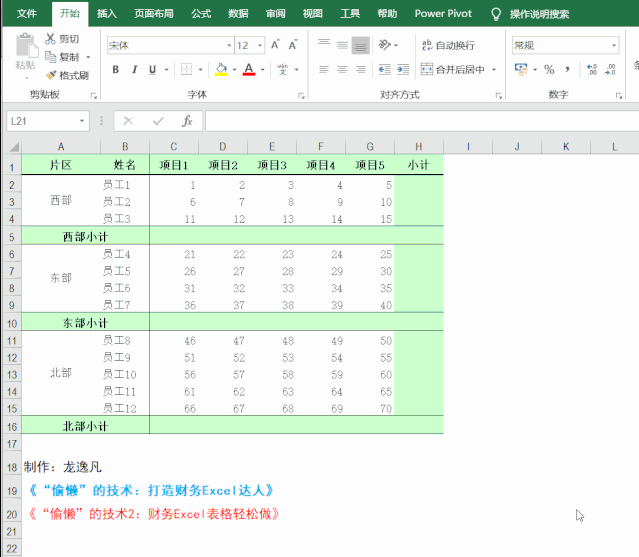Click the cancel X in formula bar

128,121
